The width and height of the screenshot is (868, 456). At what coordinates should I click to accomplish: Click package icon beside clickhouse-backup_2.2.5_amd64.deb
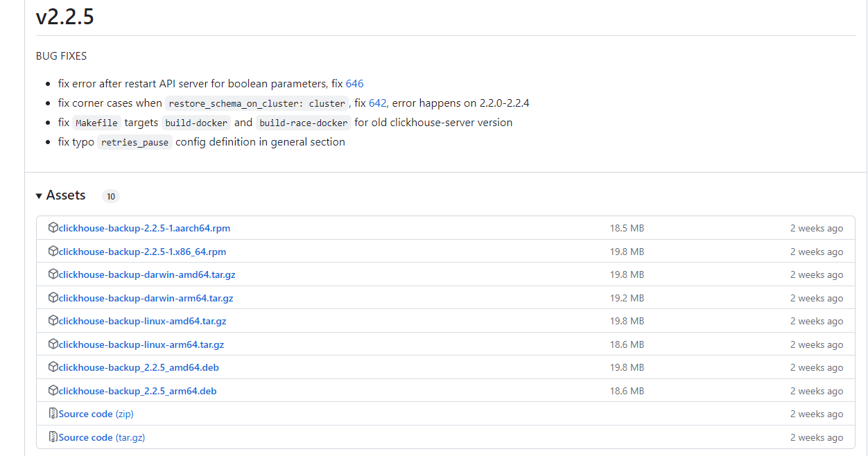53,367
